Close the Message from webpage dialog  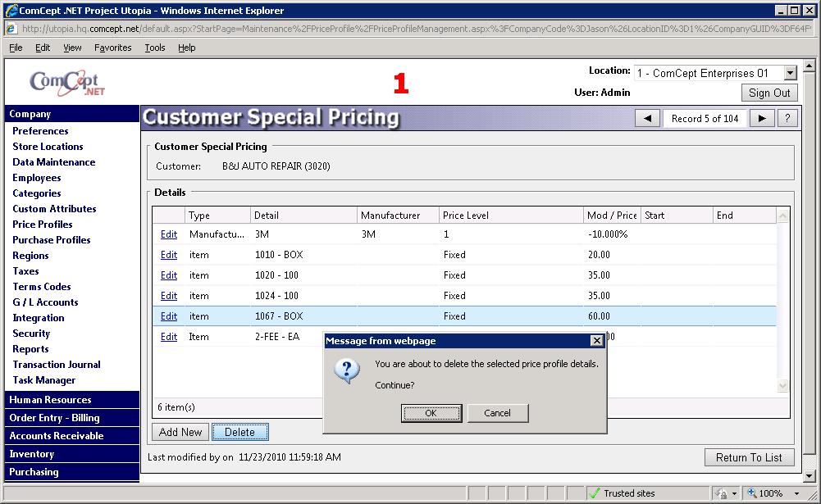tap(596, 341)
